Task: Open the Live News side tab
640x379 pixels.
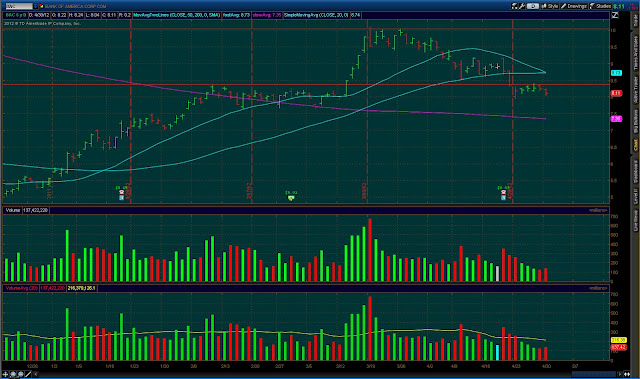Action: (x=635, y=221)
